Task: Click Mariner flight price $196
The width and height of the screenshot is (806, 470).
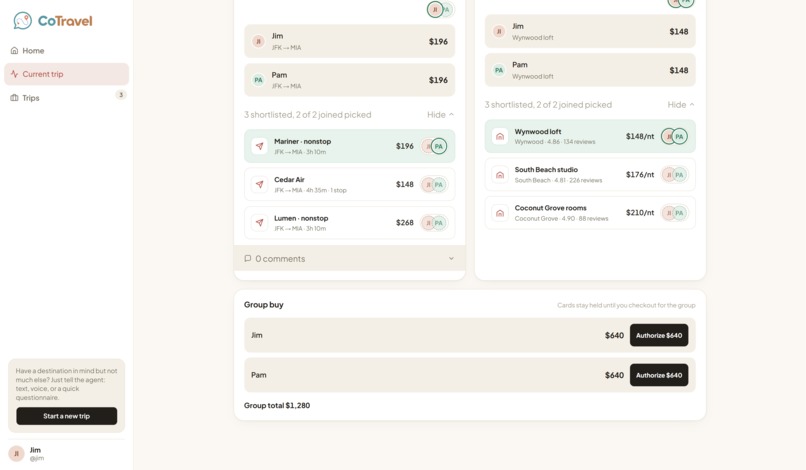Action: tap(405, 146)
